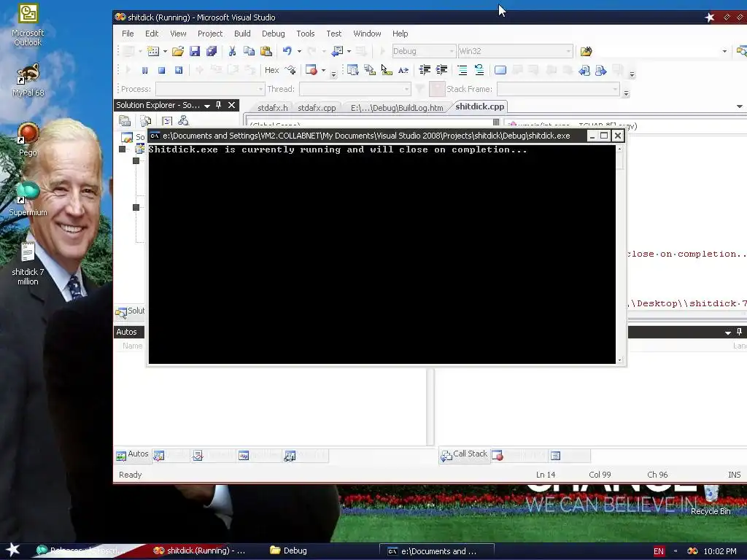Increase line indent icon
747x560 pixels.
pos(441,71)
